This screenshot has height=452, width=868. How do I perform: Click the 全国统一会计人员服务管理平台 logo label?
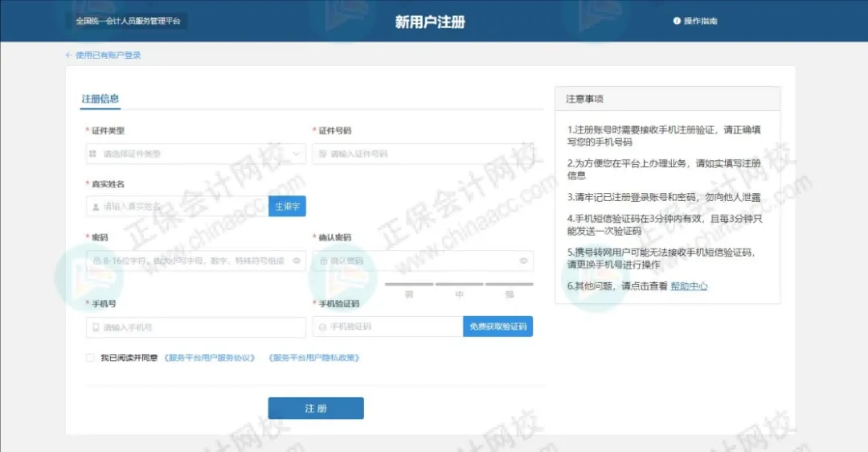coord(128,21)
